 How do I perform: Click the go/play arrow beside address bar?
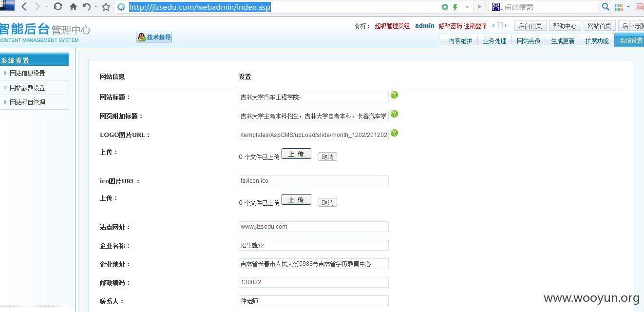[x=479, y=7]
